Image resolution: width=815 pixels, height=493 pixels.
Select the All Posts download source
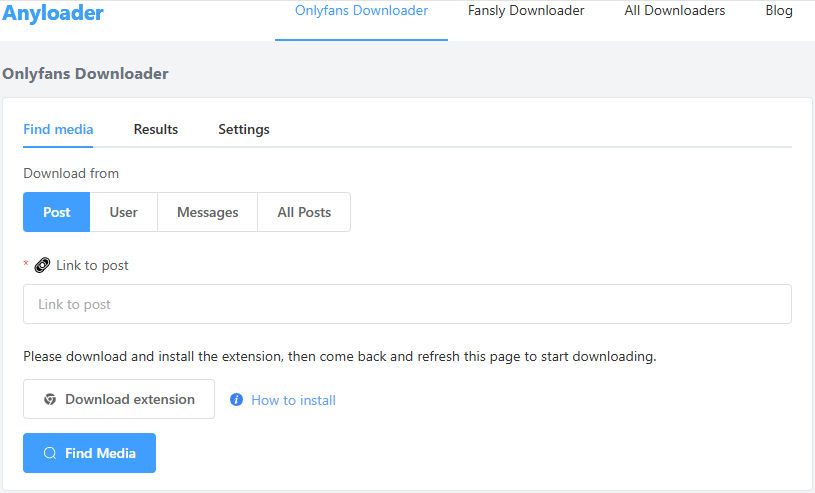pyautogui.click(x=304, y=212)
